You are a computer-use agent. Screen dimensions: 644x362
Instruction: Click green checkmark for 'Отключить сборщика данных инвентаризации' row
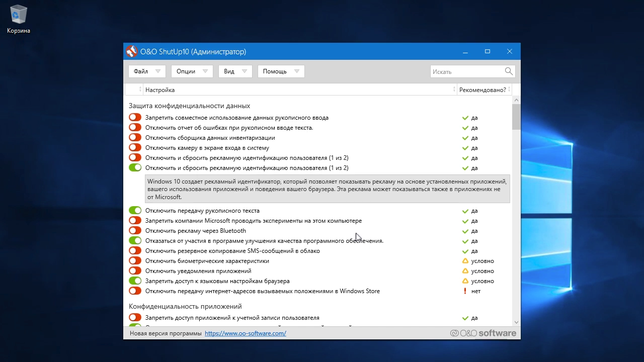click(x=465, y=138)
